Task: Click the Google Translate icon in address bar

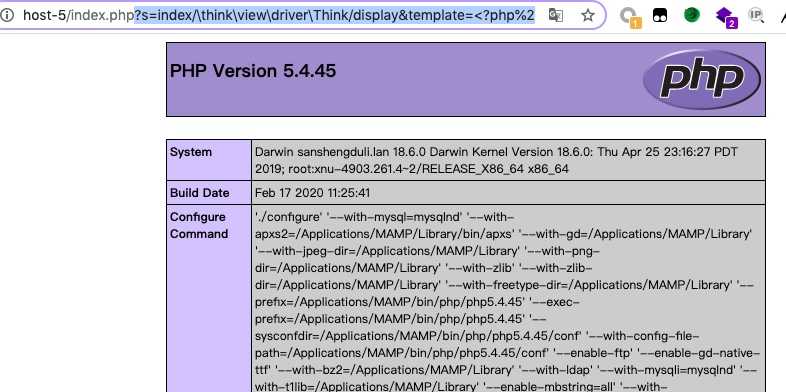Action: coord(555,16)
